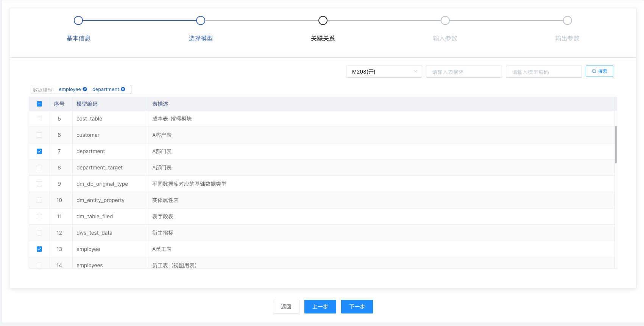This screenshot has height=326, width=644.
Task: Focus the 请输入模型编码 input field
Action: [544, 72]
